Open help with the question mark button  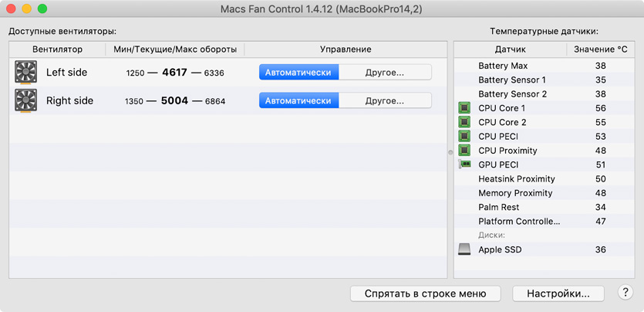tap(625, 293)
